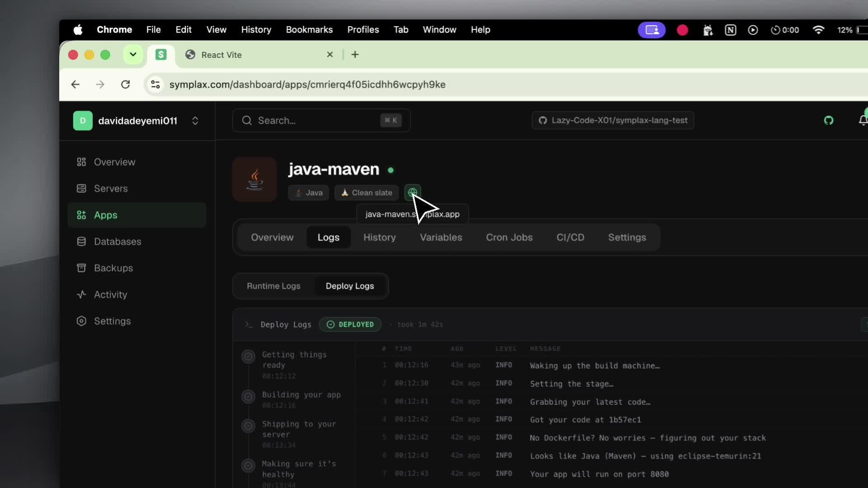Reload the current page
The image size is (868, 488).
click(125, 84)
